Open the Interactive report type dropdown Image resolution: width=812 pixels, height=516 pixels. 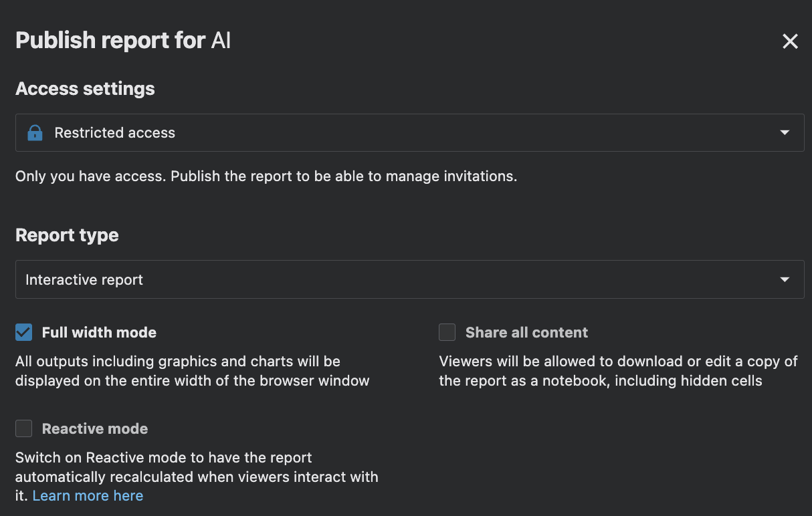pos(401,279)
